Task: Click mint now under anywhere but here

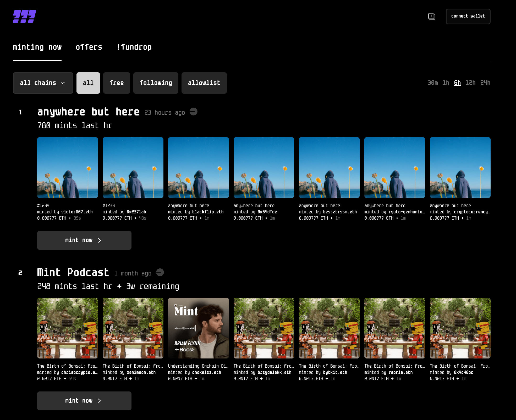Action: [x=84, y=240]
